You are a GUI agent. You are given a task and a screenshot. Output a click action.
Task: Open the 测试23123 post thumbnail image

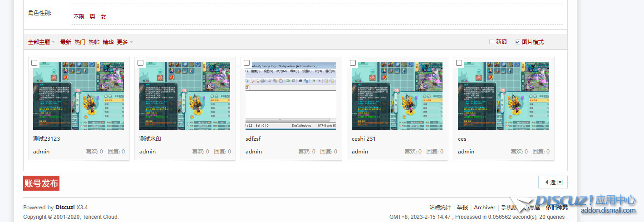79,96
